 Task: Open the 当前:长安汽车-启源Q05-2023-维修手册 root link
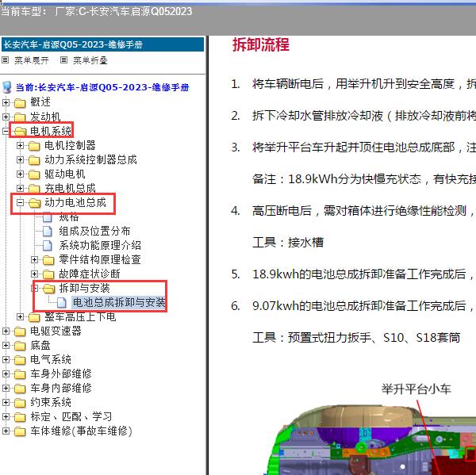[x=102, y=88]
